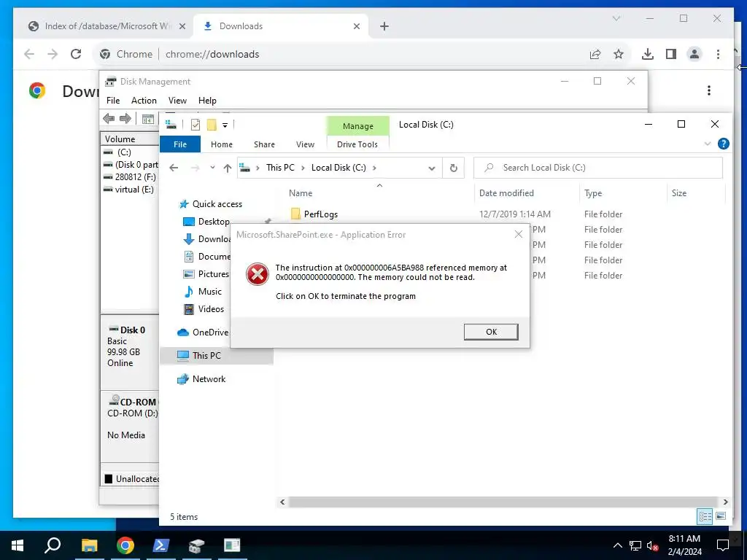This screenshot has width=747, height=560.
Task: Expand chevron after Local Disk (C:) breadcrumb
Action: point(374,168)
